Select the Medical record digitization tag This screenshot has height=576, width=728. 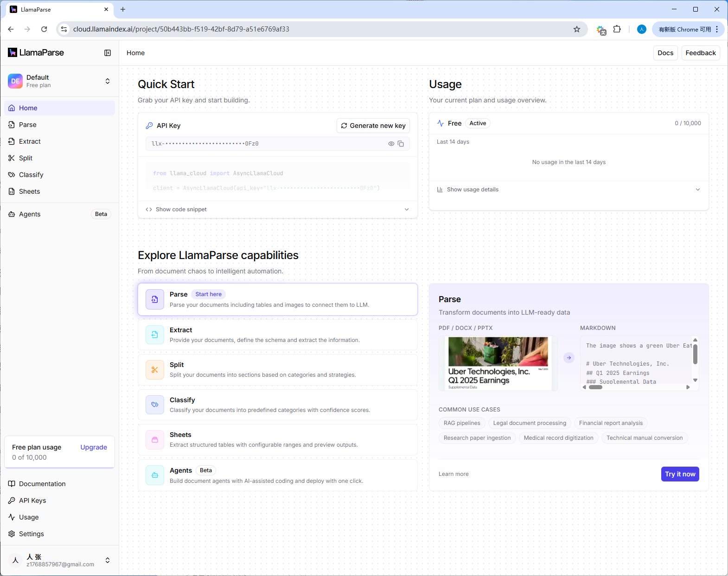559,438
